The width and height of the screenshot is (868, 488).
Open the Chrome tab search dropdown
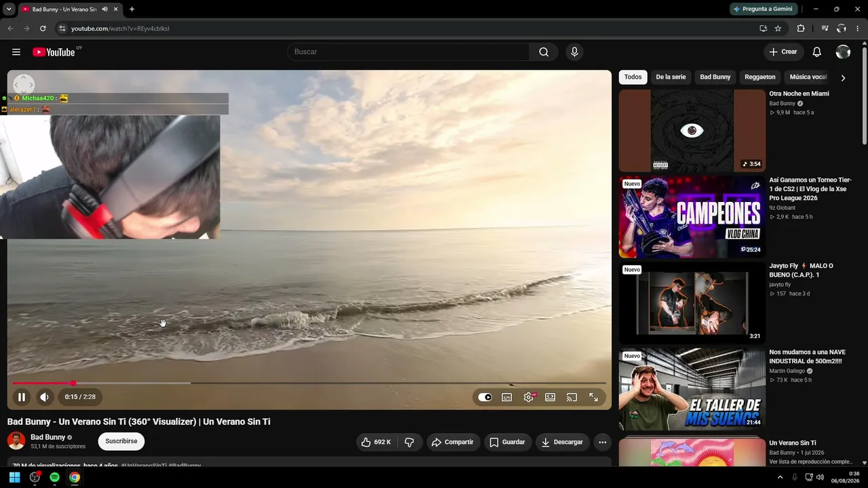(9, 9)
